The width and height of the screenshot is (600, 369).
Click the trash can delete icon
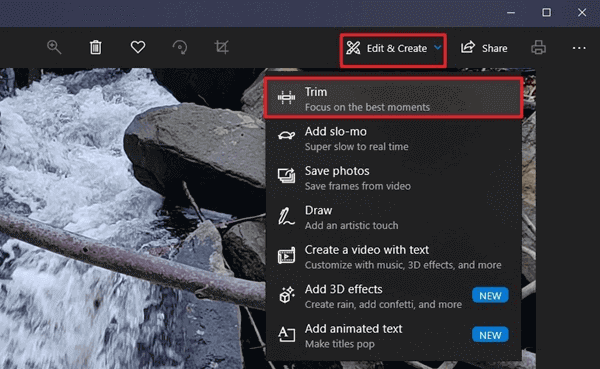point(96,48)
